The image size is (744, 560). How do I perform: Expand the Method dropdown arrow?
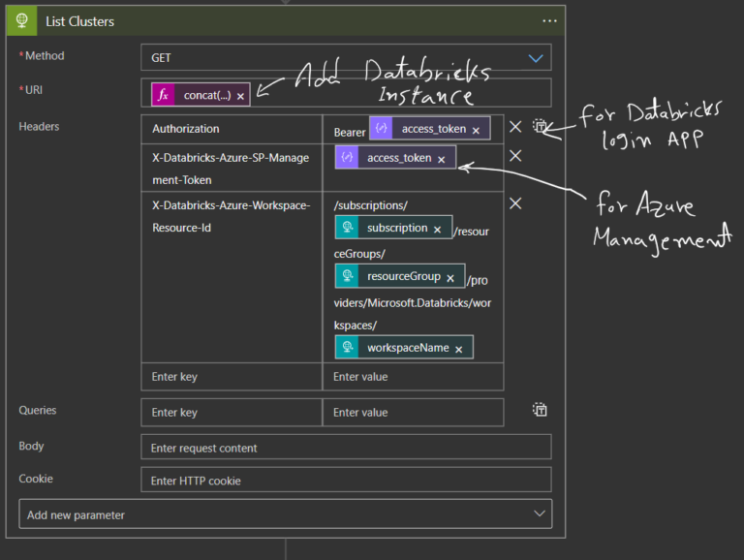[x=536, y=58]
